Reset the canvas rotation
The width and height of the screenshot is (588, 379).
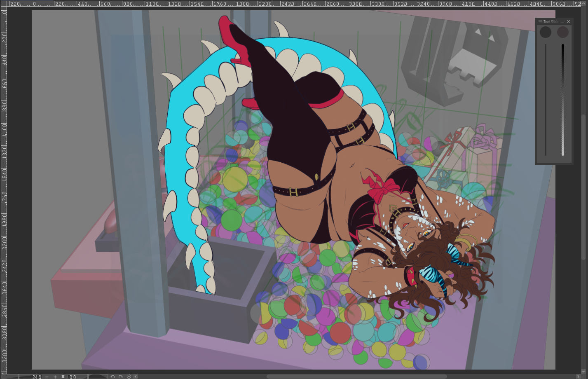(x=129, y=377)
